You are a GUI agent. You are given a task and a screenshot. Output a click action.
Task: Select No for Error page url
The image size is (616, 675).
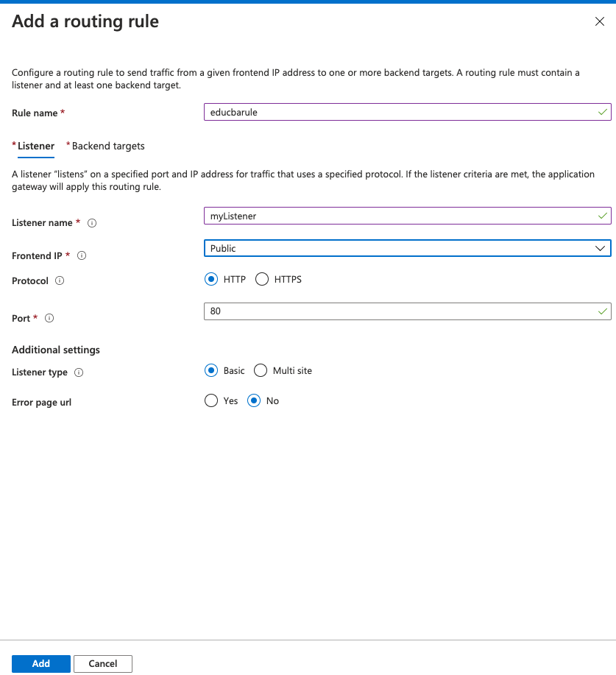255,401
